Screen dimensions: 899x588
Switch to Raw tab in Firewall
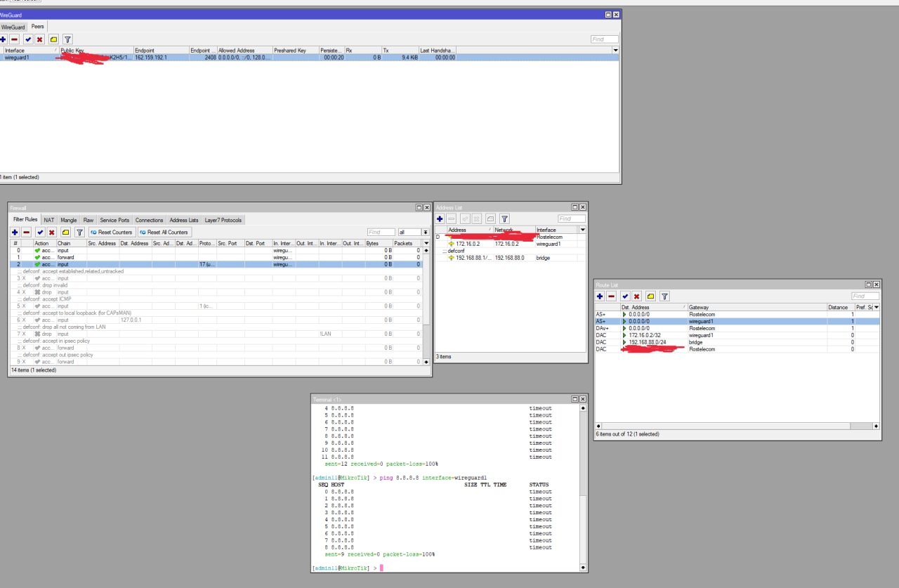pyautogui.click(x=88, y=220)
